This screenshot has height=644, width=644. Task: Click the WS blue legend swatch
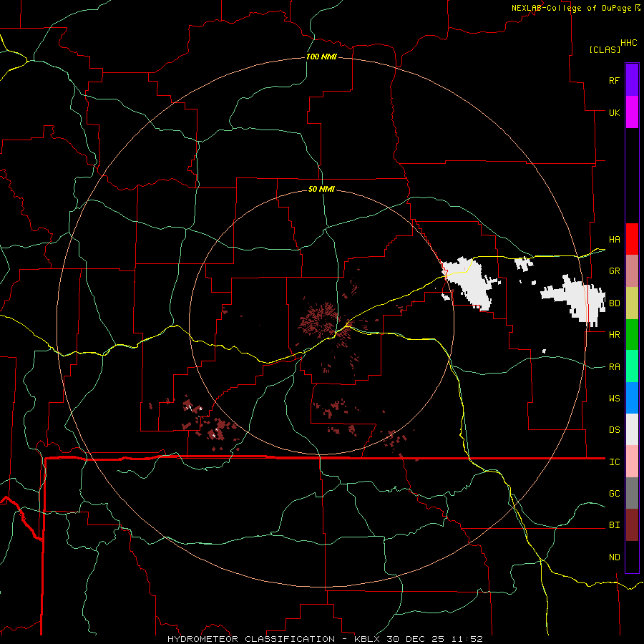pyautogui.click(x=632, y=398)
